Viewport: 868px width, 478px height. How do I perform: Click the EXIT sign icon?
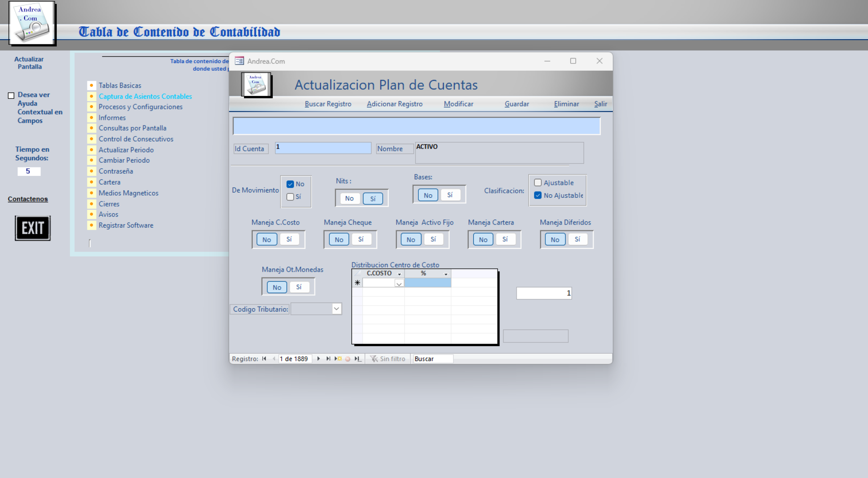33,228
